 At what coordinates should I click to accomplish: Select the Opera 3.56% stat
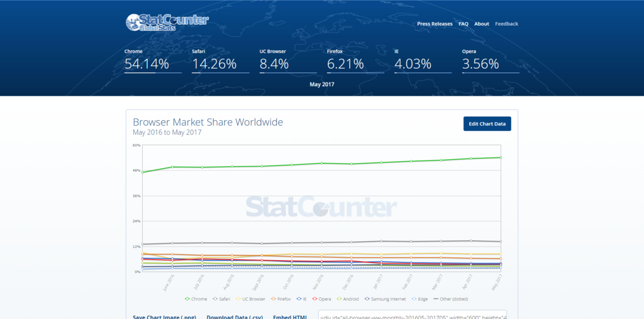pos(491,61)
